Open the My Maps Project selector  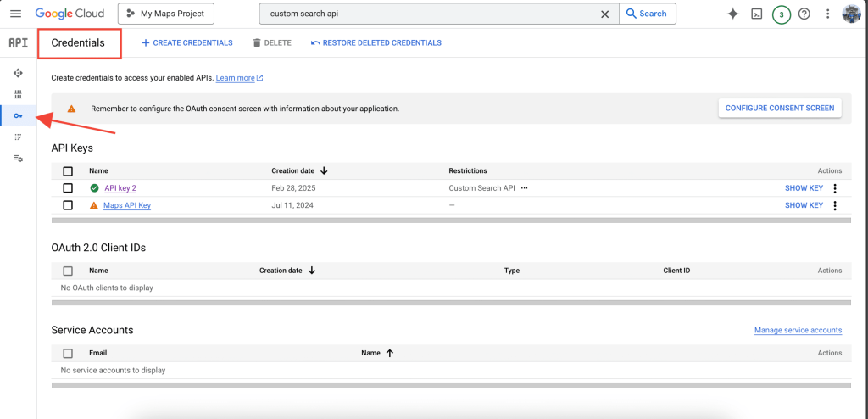(166, 14)
